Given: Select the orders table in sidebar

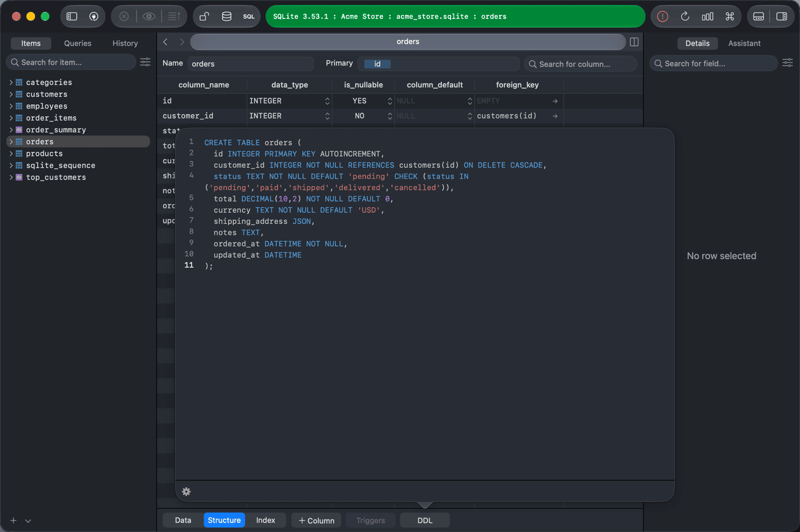Looking at the screenshot, I should (78, 142).
